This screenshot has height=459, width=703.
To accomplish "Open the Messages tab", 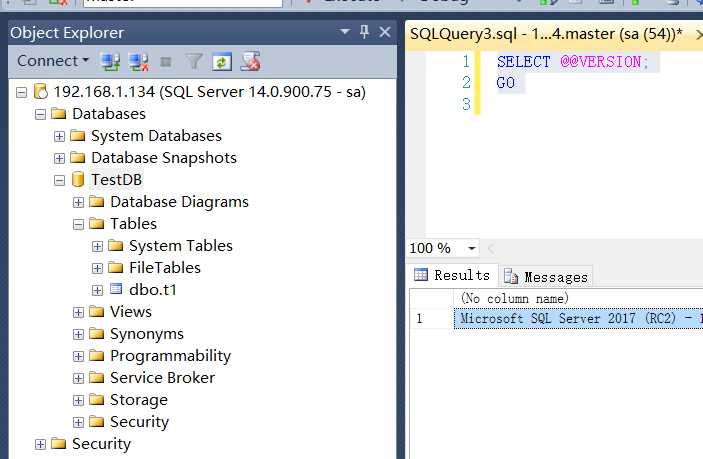I will (546, 277).
